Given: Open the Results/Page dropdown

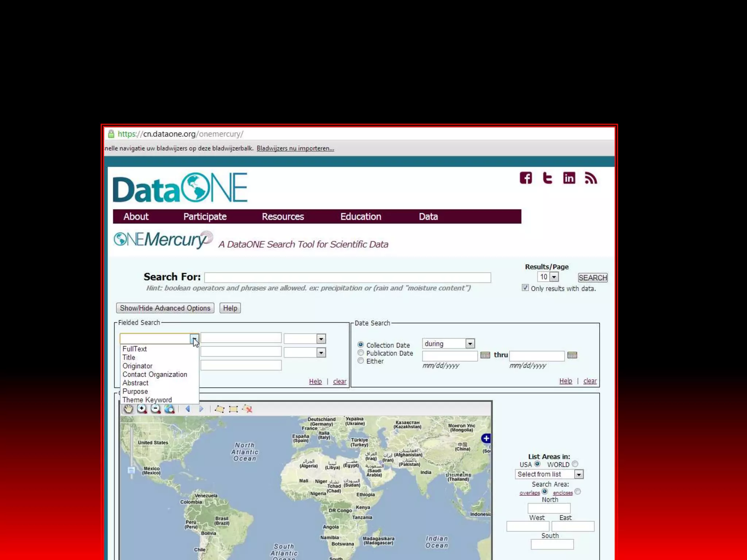Looking at the screenshot, I should (554, 277).
